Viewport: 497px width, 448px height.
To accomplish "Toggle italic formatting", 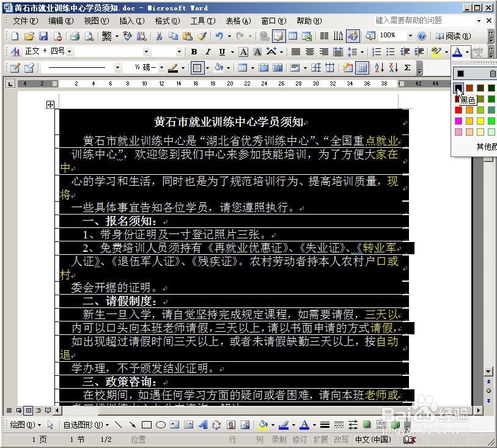I will pos(208,51).
